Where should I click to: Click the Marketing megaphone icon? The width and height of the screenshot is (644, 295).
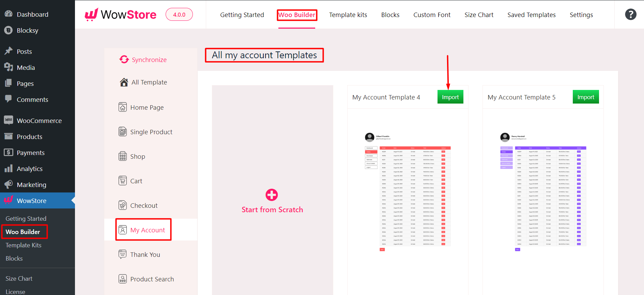(9, 184)
